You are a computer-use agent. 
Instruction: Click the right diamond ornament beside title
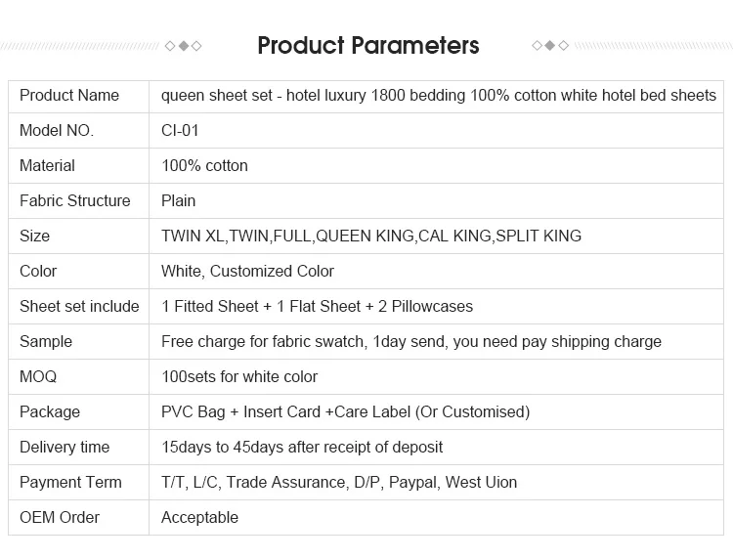(549, 46)
